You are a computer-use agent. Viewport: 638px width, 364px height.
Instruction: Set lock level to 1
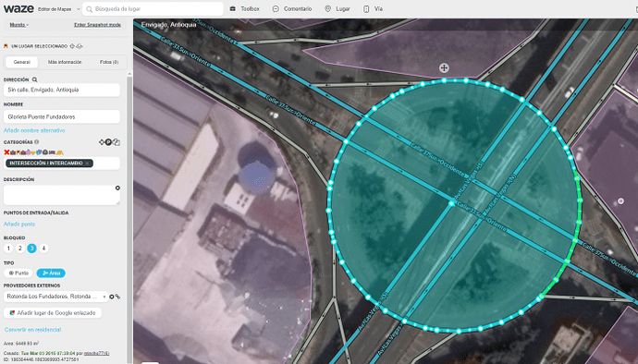coord(8,249)
